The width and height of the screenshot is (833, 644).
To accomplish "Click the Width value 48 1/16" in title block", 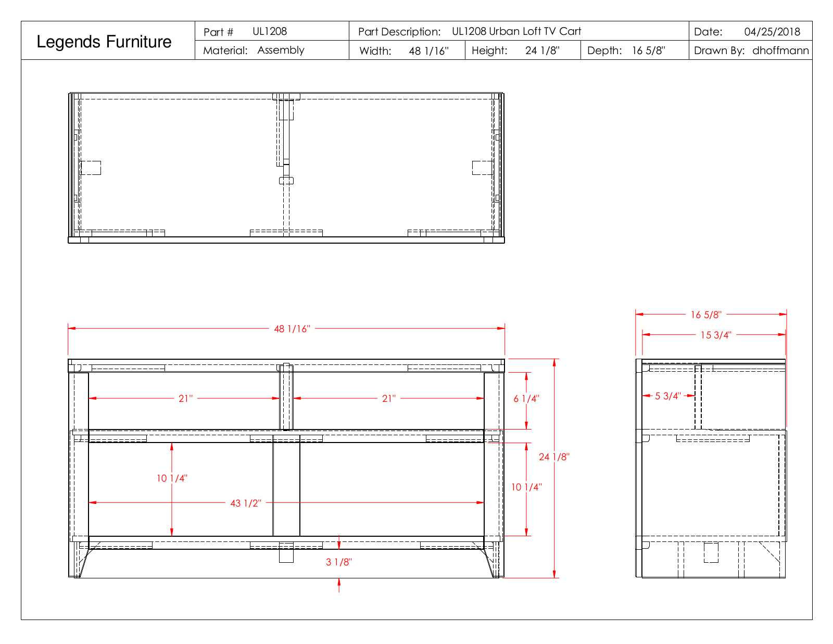I will click(429, 51).
